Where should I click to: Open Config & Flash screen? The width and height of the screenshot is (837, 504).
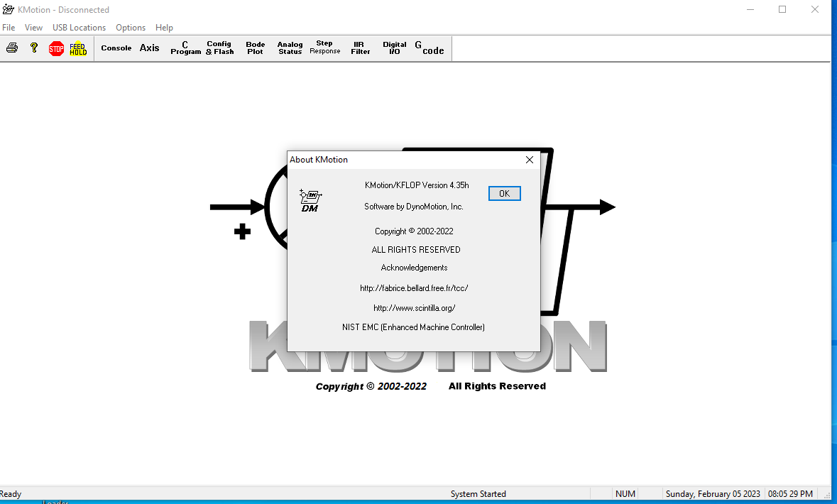[x=219, y=48]
